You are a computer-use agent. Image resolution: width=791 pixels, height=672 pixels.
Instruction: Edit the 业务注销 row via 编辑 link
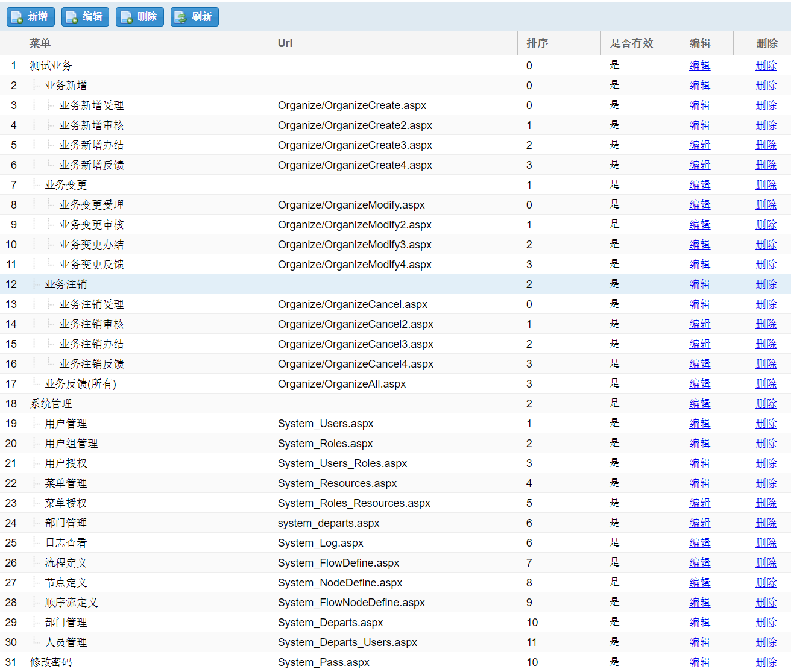(x=700, y=284)
